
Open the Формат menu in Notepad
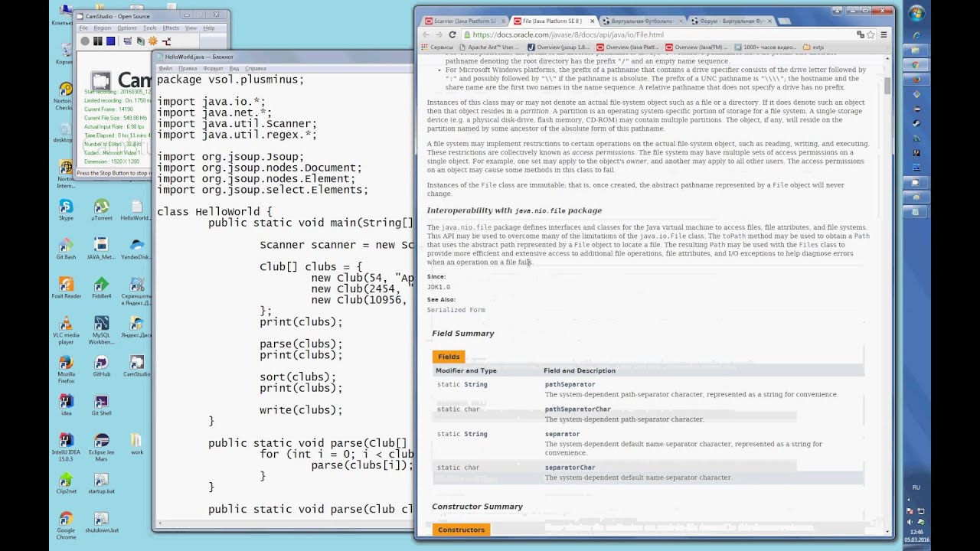[213, 68]
